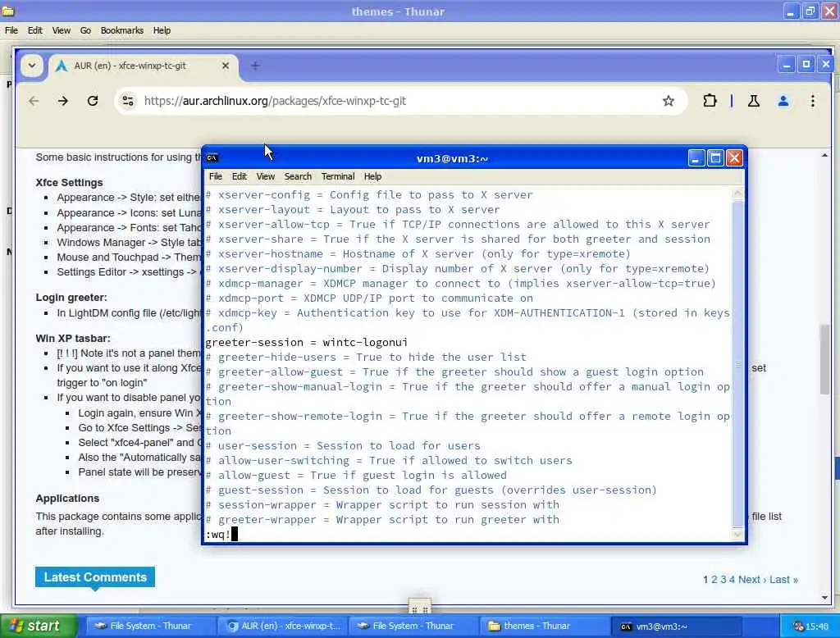Open the terminal File menu
This screenshot has width=840, height=638.
[x=216, y=176]
